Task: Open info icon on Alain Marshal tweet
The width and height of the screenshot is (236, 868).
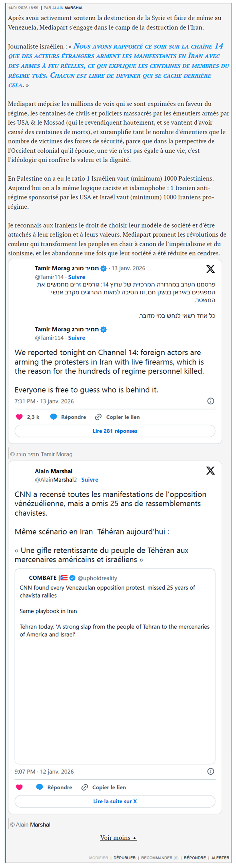Action: pyautogui.click(x=211, y=771)
